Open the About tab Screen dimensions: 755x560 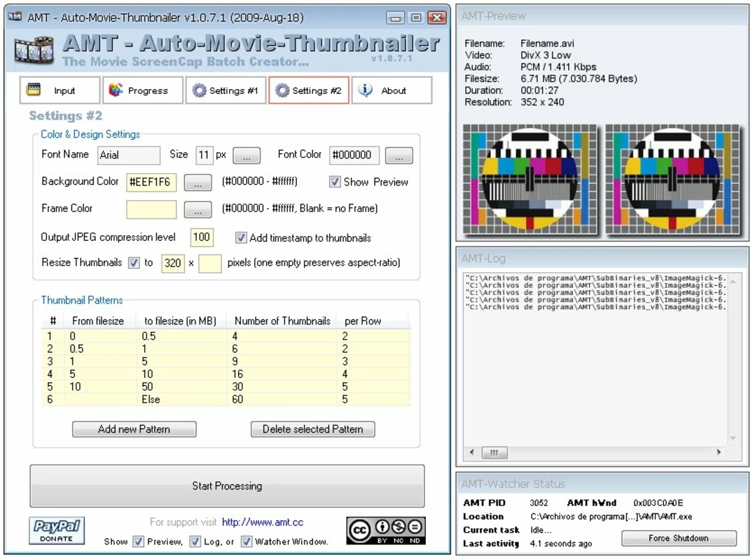point(392,90)
